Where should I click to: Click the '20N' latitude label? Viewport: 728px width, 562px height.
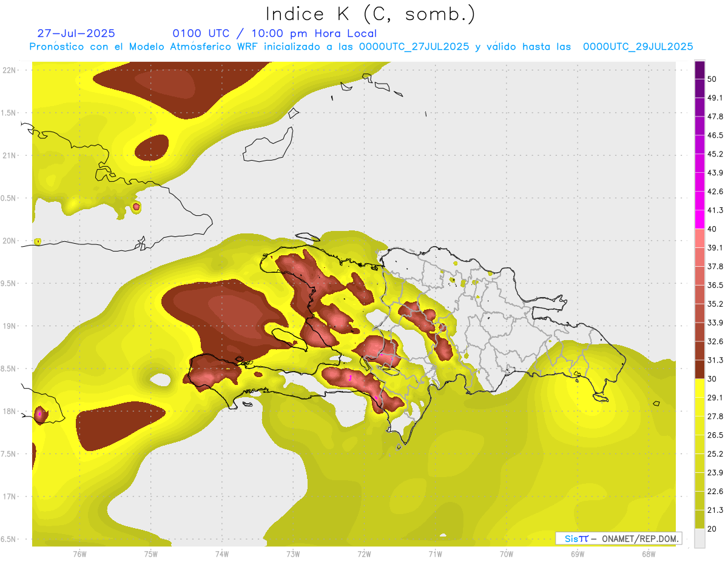pyautogui.click(x=9, y=241)
